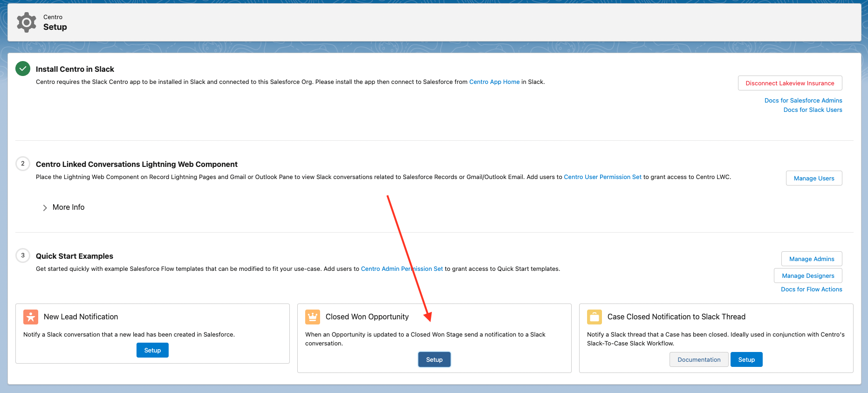Viewport: 868px width, 393px height.
Task: Click Centro Linked Conversations Lightning Web Component heading
Action: pyautogui.click(x=137, y=164)
